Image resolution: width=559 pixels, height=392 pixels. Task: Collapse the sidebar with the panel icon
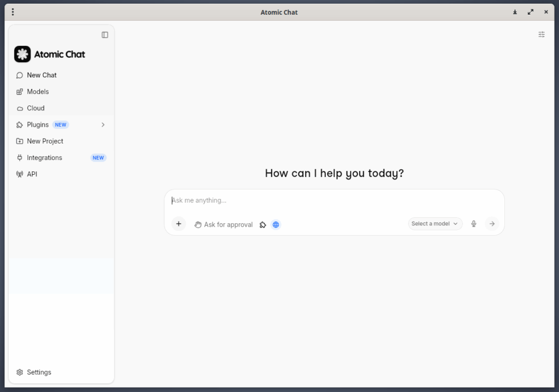pos(105,35)
